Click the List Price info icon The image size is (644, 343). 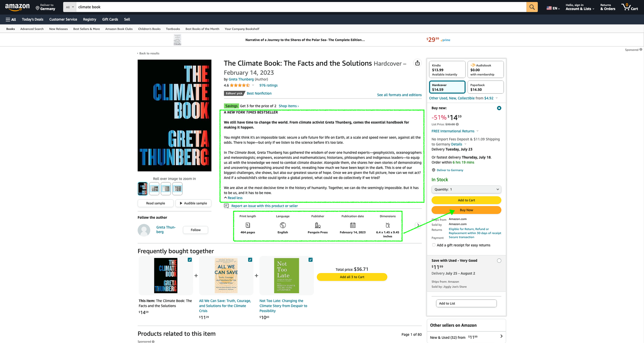click(x=457, y=124)
